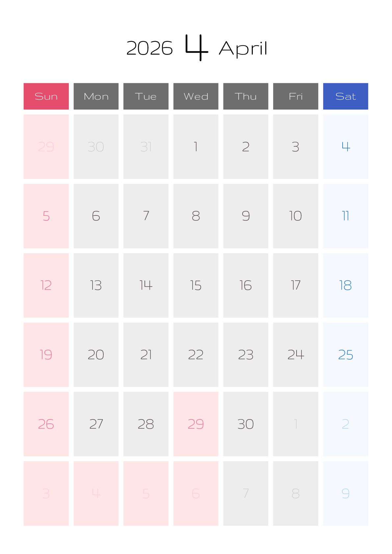Select the pink-highlighted Wednesday April 29 cell
Image resolution: width=392 pixels, height=554 pixels.
click(x=196, y=424)
